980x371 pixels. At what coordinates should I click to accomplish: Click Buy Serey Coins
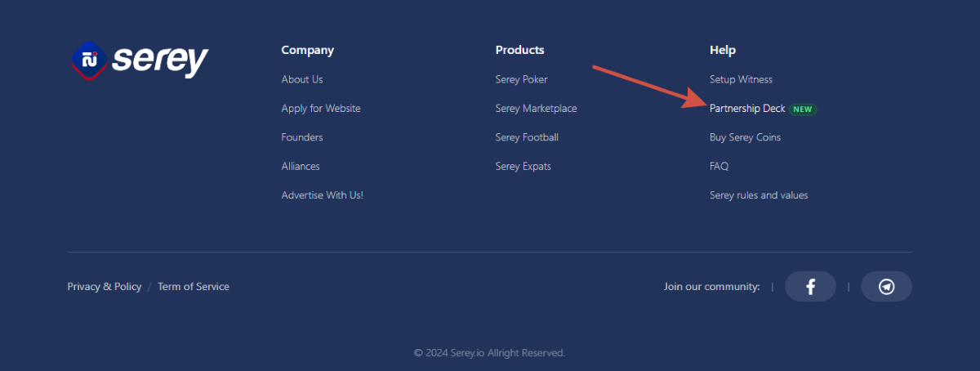point(745,137)
